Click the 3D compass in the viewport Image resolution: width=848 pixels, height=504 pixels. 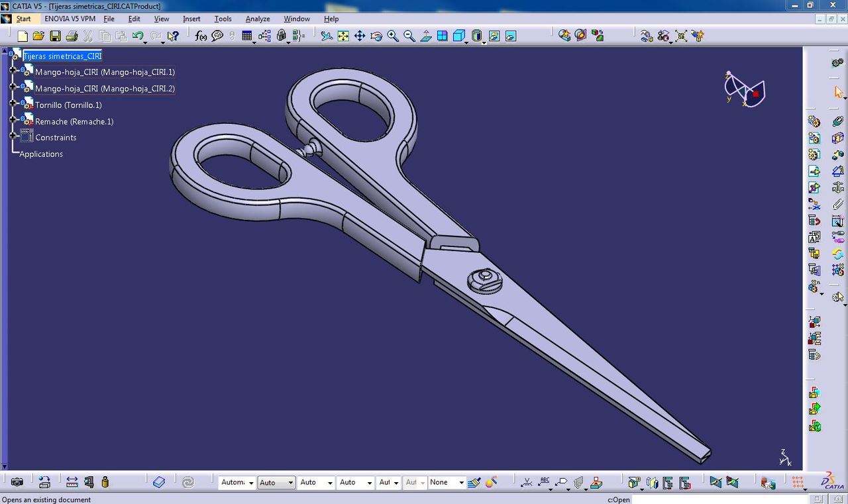[x=745, y=89]
